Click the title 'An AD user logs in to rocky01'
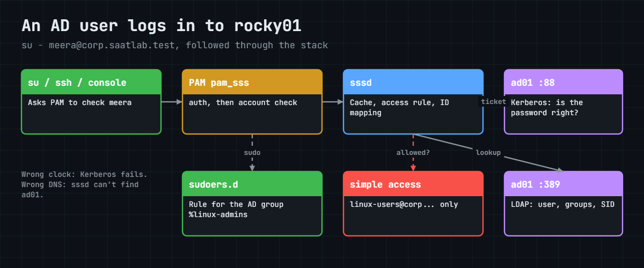 tap(162, 26)
